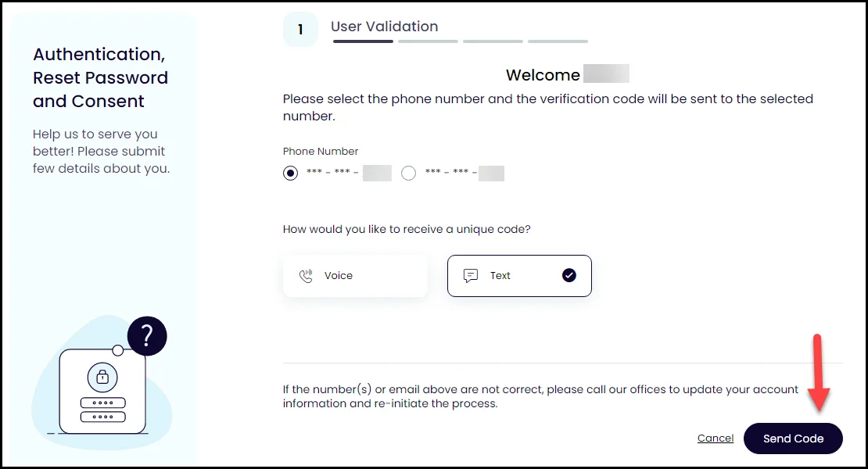Click the second progress bar segment

[x=428, y=41]
